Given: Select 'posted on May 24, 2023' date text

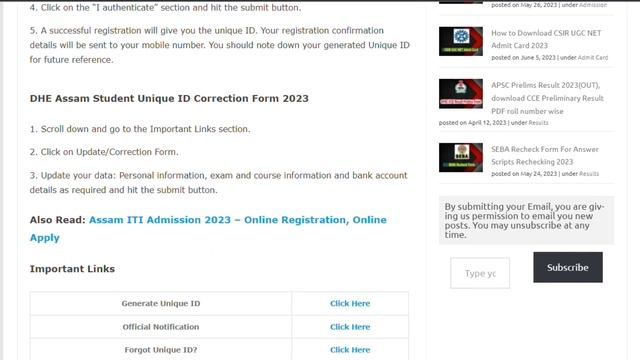Looking at the screenshot, I should pyautogui.click(x=524, y=173).
